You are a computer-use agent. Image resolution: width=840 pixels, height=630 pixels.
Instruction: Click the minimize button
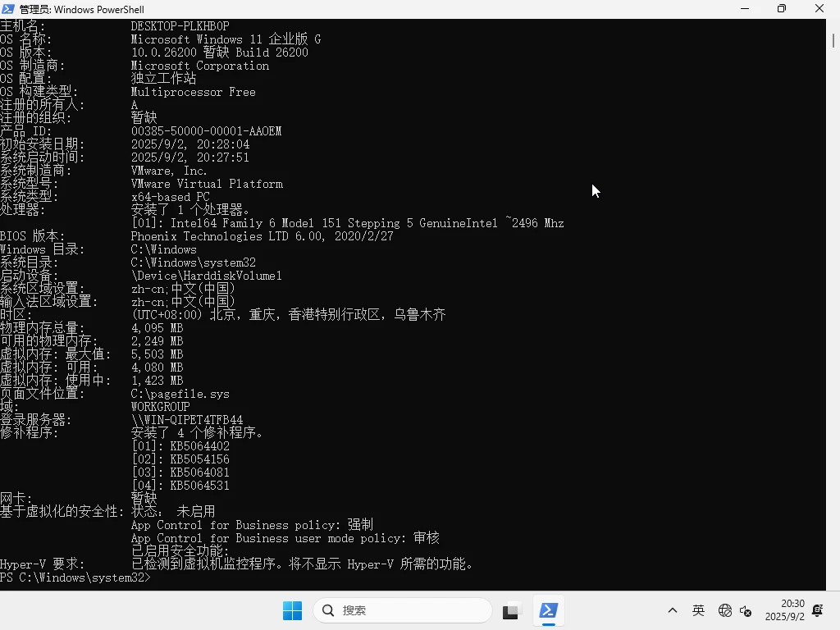click(x=745, y=9)
